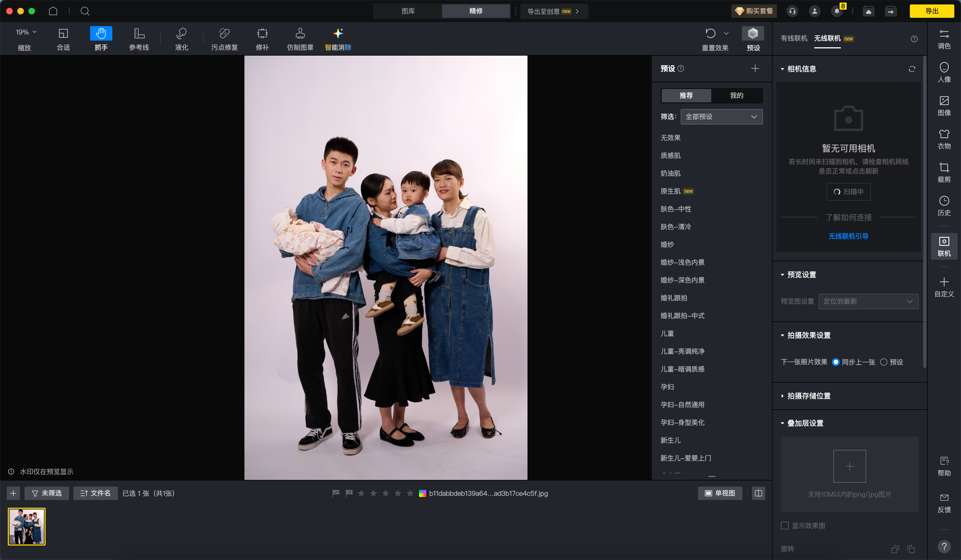Click the color label swatch beside filename

pyautogui.click(x=422, y=493)
